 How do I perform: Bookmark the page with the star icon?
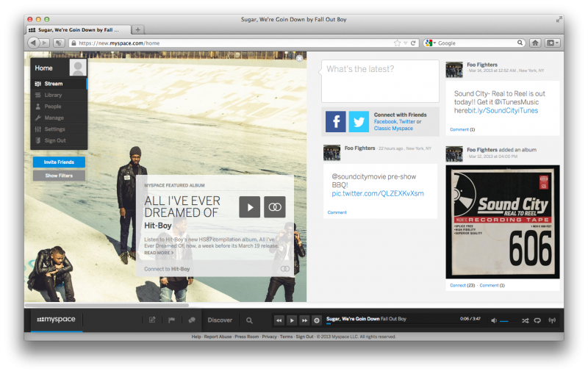coord(397,43)
